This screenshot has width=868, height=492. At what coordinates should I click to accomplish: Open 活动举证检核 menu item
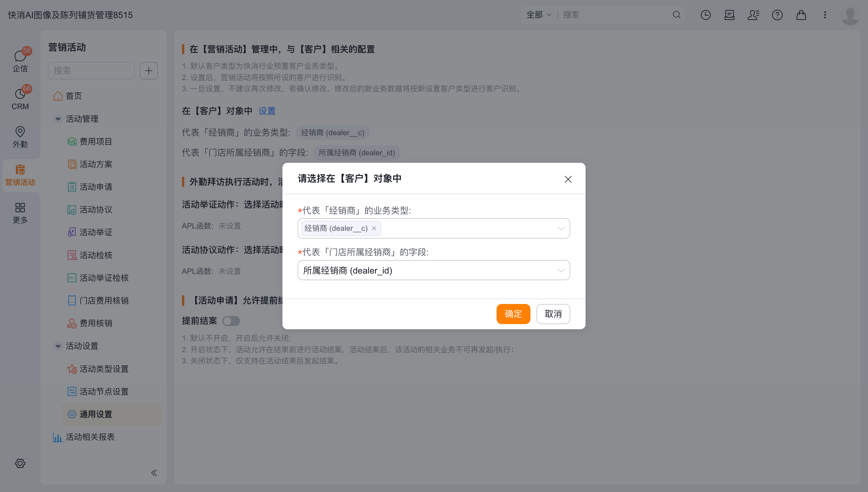(x=98, y=278)
